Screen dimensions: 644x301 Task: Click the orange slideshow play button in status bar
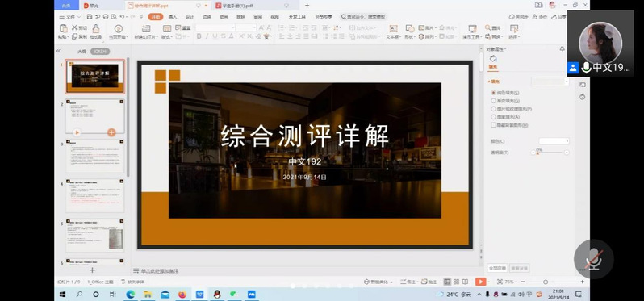pos(479,282)
